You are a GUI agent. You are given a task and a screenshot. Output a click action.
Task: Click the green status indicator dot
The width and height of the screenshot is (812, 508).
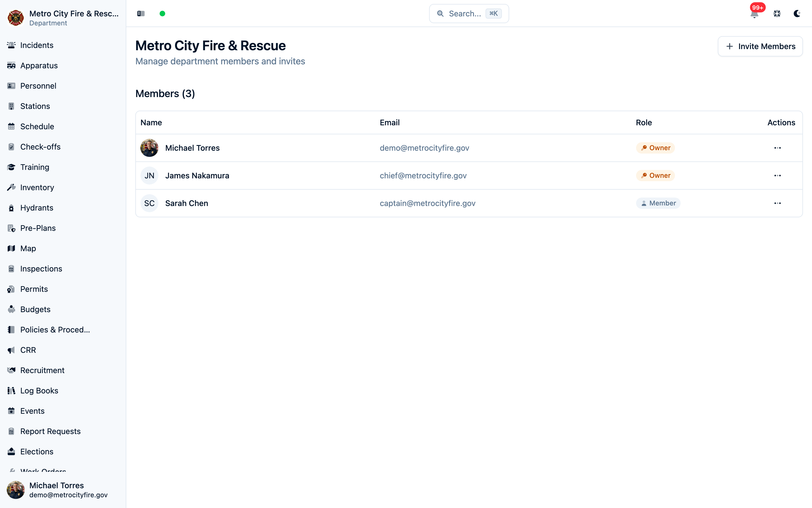click(x=162, y=14)
